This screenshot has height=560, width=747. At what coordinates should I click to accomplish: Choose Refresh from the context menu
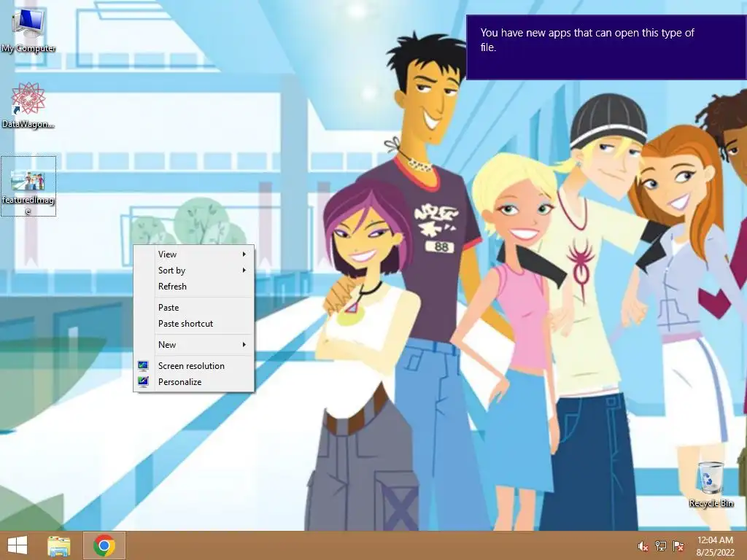click(194, 287)
